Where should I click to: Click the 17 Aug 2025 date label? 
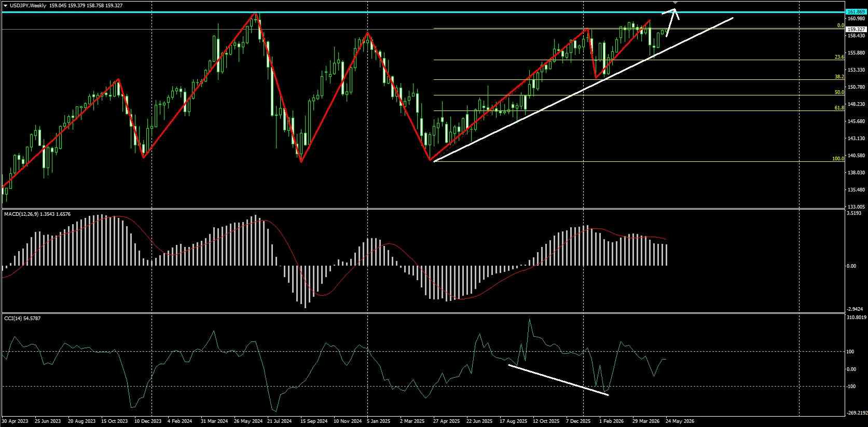(x=513, y=421)
